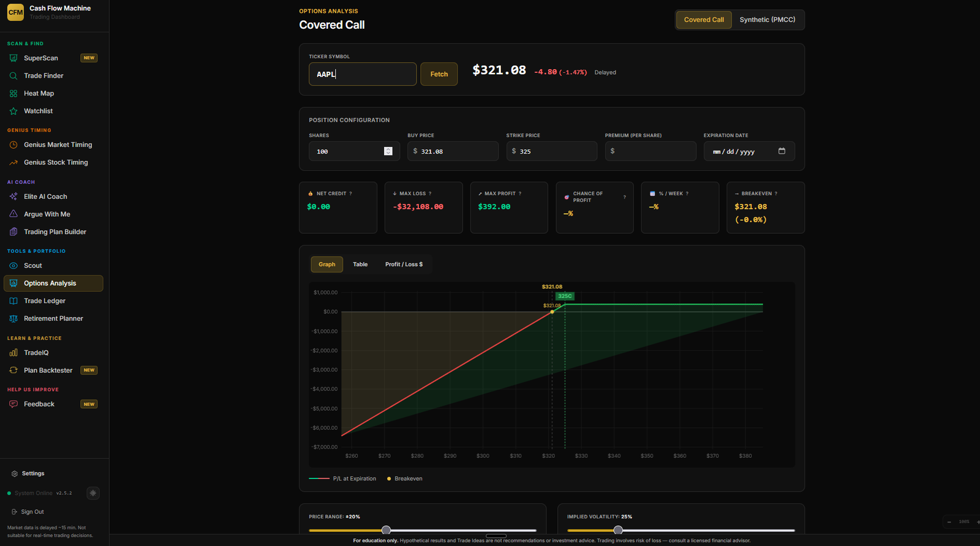Open the expiration date calendar picker icon
980x546 pixels.
782,151
